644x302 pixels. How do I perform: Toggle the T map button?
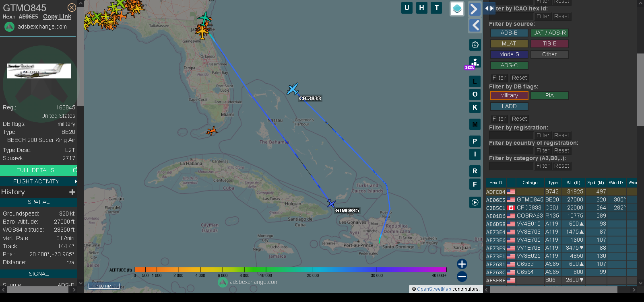coord(437,8)
